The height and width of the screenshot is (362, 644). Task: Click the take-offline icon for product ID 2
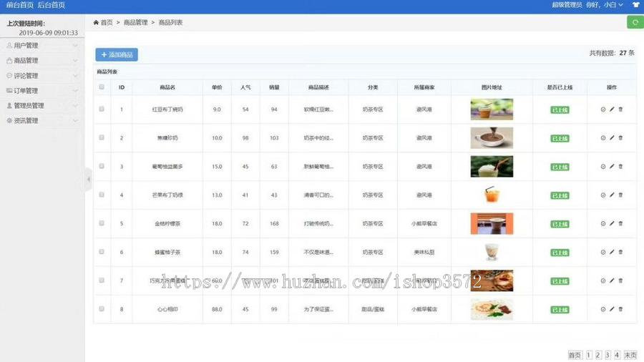603,138
